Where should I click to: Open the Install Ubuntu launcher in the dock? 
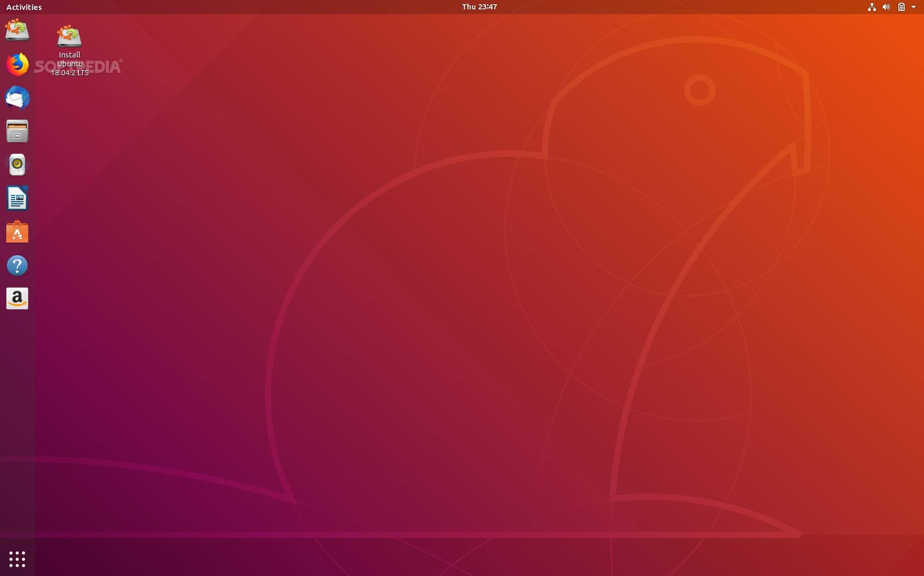17,30
